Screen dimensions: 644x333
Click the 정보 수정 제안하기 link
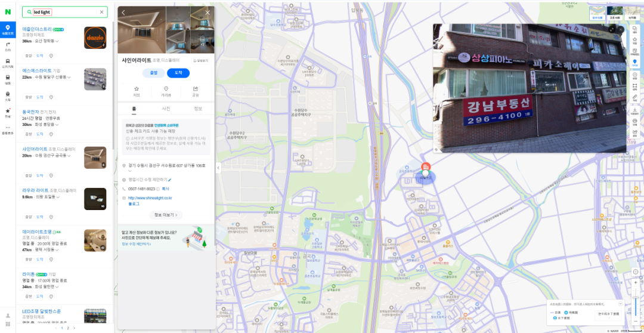[136, 244]
